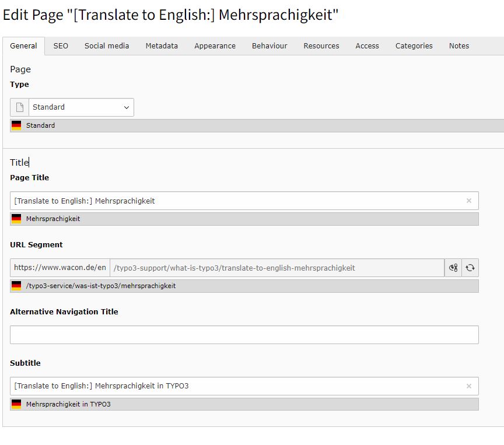
Task: Click German flag beside the German URL segment
Action: pyautogui.click(x=16, y=286)
